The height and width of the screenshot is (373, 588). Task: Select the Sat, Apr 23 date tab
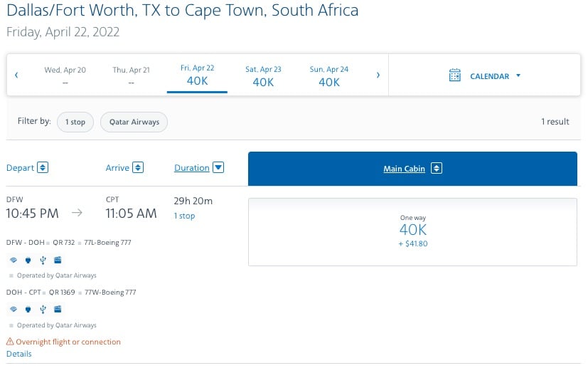(x=263, y=76)
